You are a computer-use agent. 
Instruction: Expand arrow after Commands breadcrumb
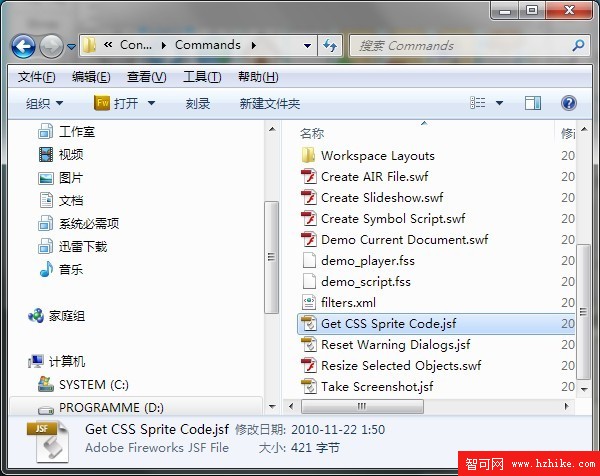[254, 46]
